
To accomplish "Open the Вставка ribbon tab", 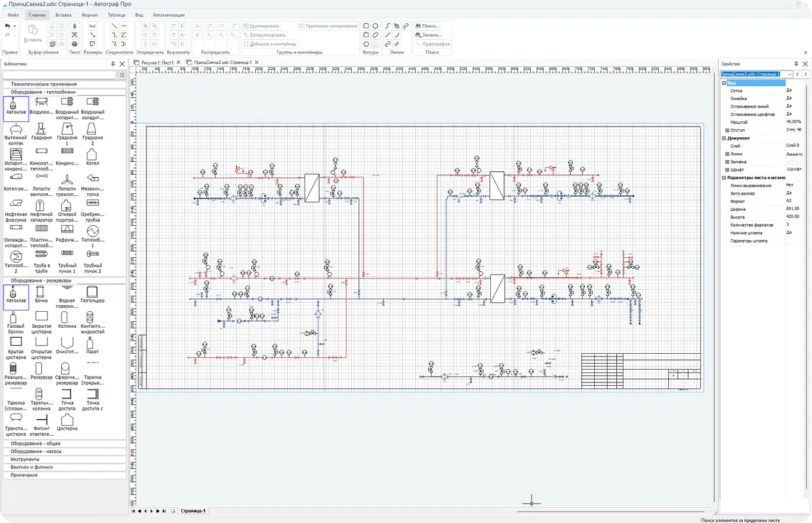I will click(x=64, y=14).
